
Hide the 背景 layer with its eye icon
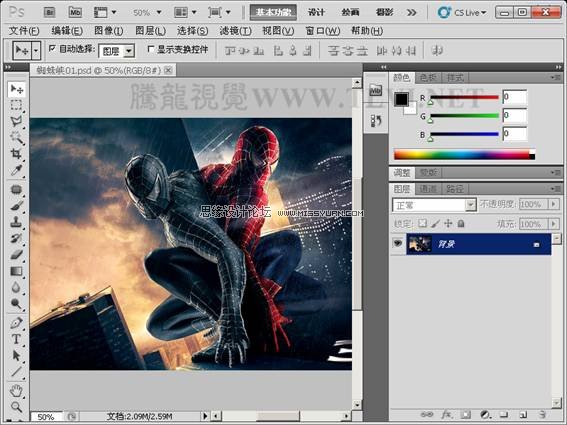click(x=398, y=243)
